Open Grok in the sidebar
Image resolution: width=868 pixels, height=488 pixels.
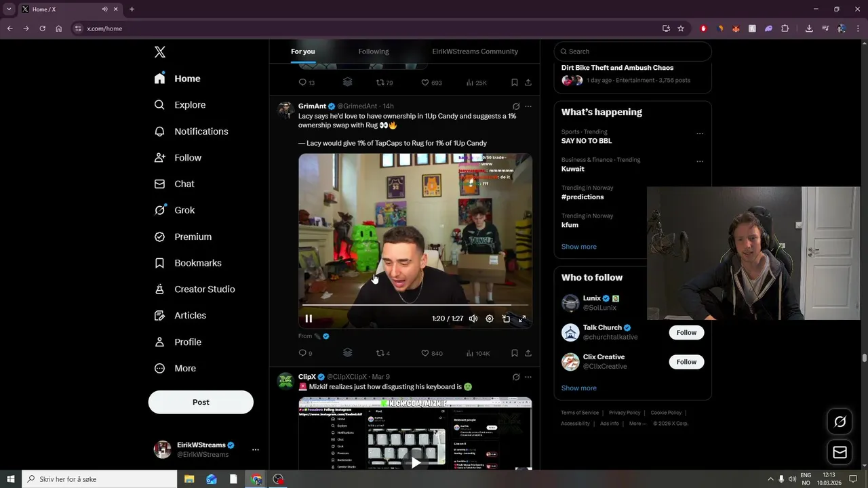tap(175, 210)
